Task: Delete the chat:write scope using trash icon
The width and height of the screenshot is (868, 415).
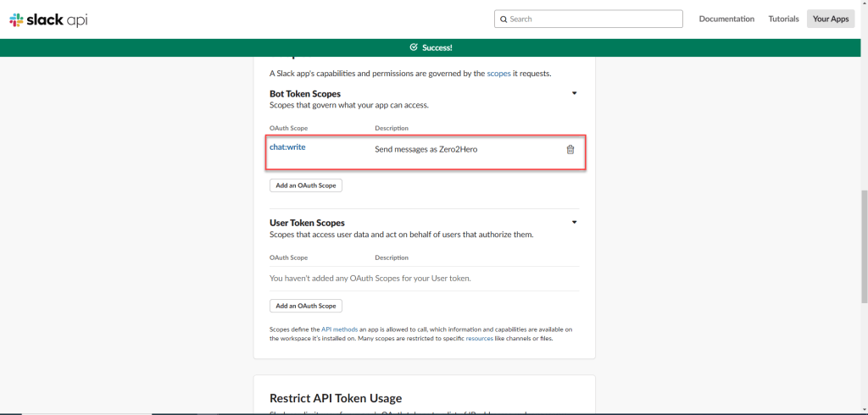Action: coord(570,150)
